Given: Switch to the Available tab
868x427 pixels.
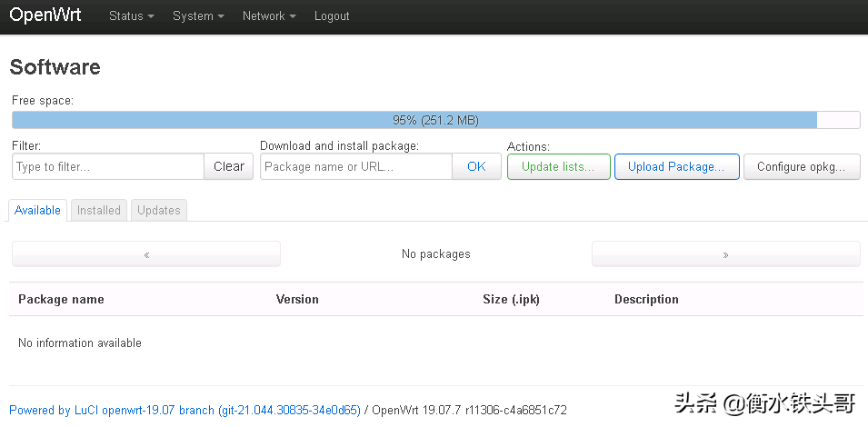Looking at the screenshot, I should click(x=37, y=210).
